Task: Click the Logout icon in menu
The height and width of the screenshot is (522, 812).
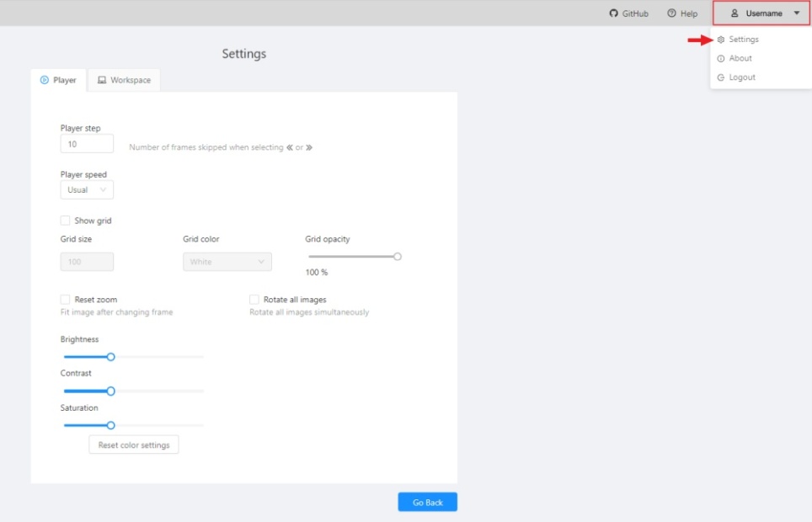Action: [721, 77]
